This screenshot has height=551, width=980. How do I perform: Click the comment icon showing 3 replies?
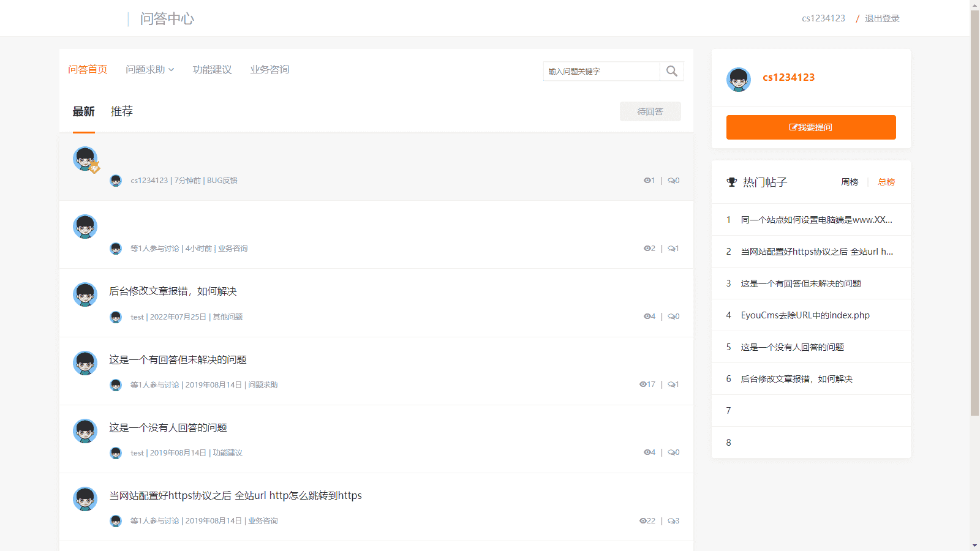click(671, 521)
